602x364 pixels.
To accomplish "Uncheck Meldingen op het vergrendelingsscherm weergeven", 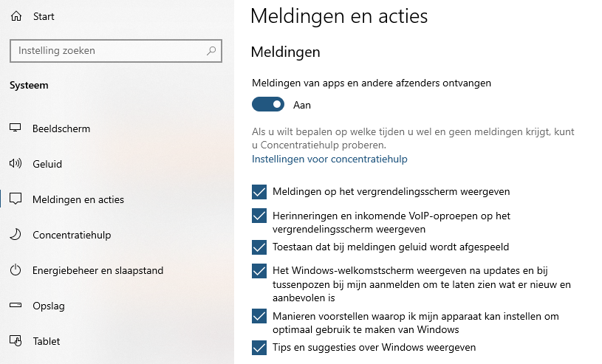I will click(x=259, y=192).
